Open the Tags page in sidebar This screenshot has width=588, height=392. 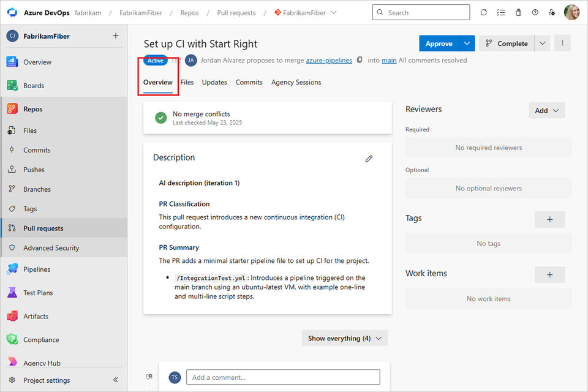(x=30, y=209)
